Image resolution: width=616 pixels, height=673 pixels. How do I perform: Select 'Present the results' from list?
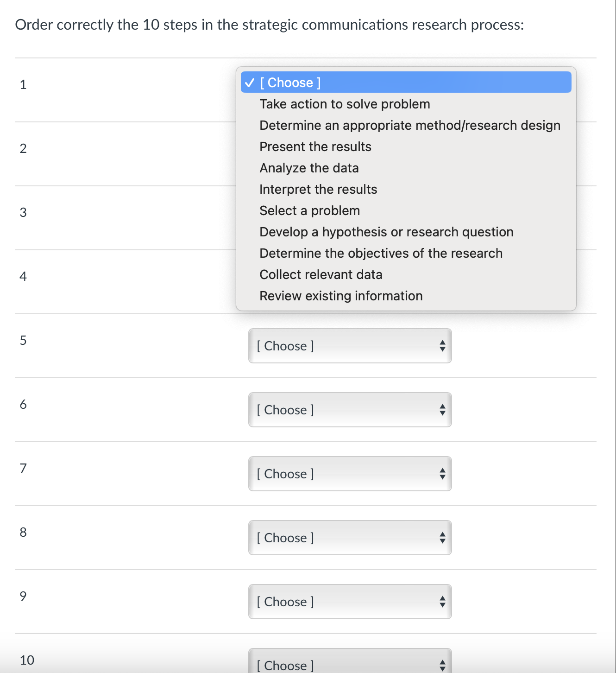315,146
